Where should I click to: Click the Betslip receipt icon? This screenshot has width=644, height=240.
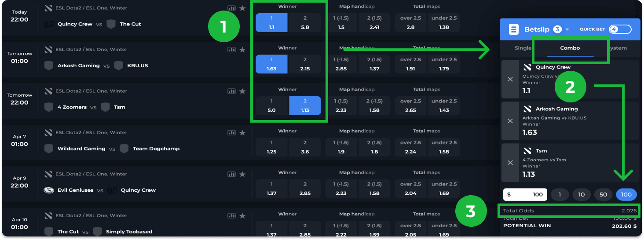click(x=513, y=29)
